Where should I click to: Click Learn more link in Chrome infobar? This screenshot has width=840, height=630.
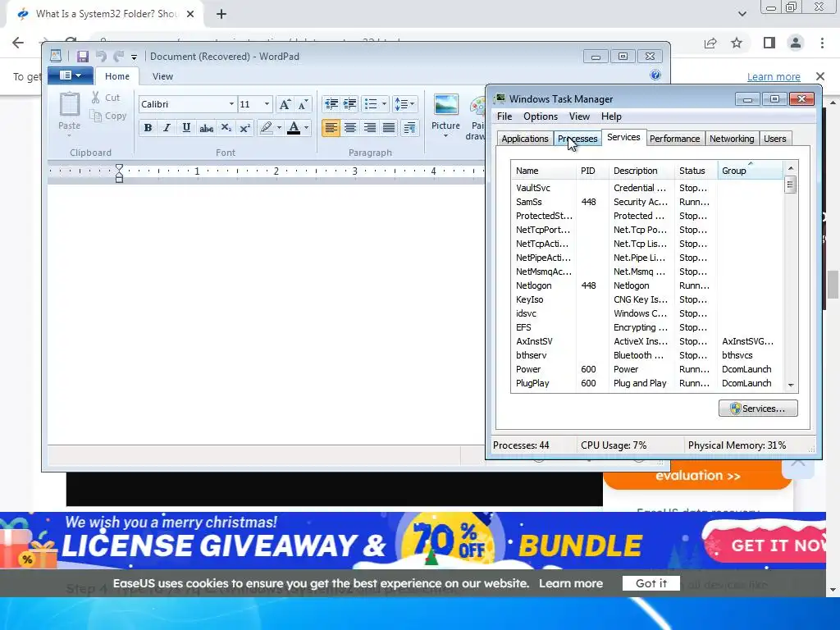click(774, 76)
